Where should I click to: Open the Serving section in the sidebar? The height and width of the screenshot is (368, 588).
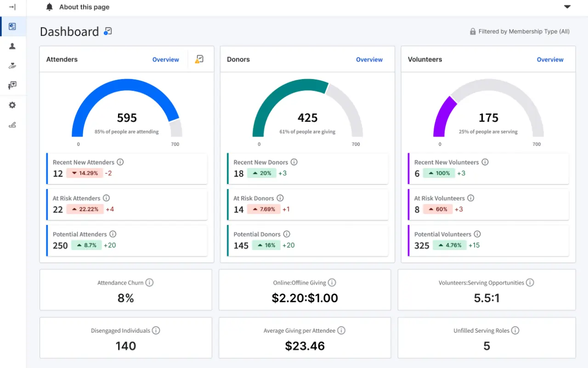[x=13, y=85]
